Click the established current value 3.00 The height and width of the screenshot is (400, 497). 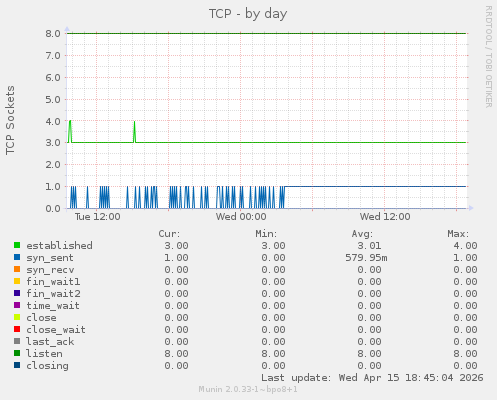(x=176, y=246)
